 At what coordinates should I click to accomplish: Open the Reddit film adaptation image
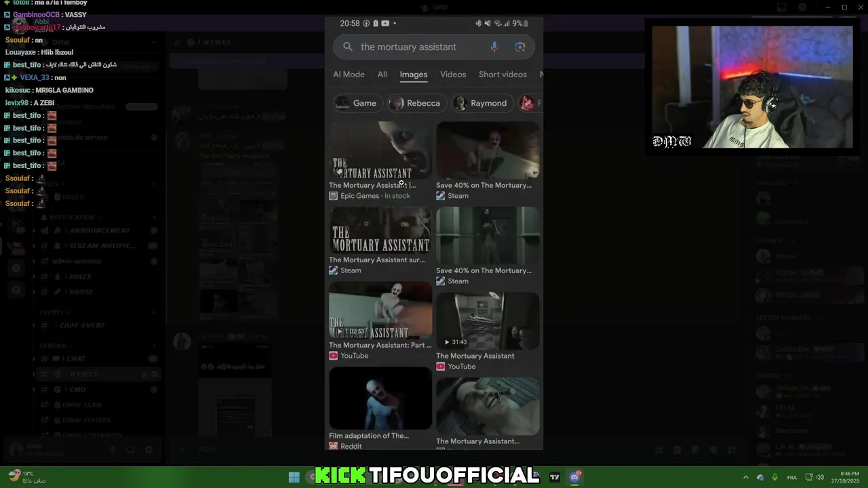click(x=380, y=398)
